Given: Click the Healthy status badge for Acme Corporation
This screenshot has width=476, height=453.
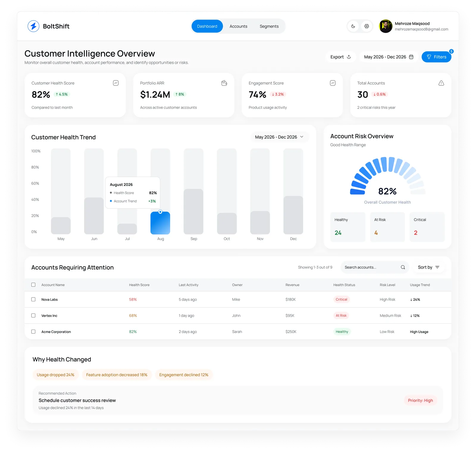Looking at the screenshot, I should point(342,331).
